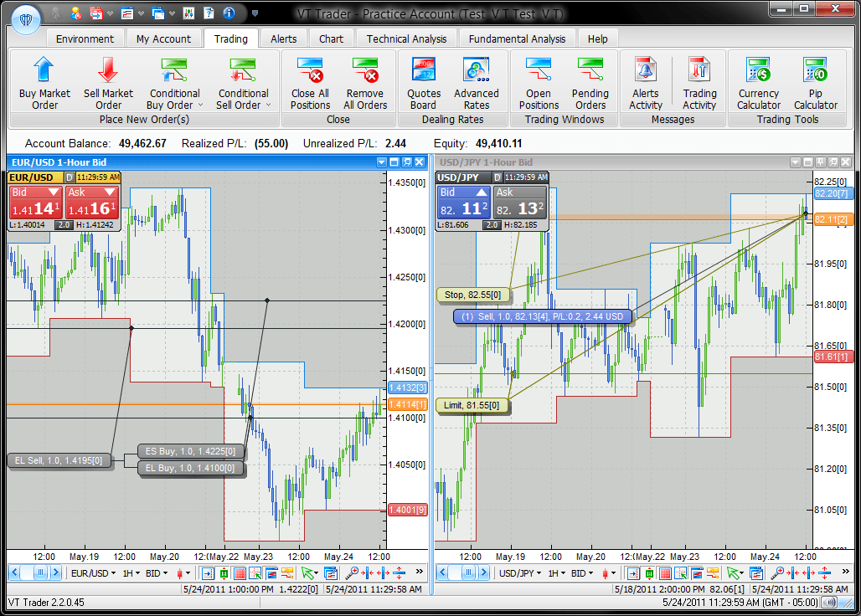Launch the Pip Calculator
This screenshot has height=616, width=861.
(x=816, y=84)
